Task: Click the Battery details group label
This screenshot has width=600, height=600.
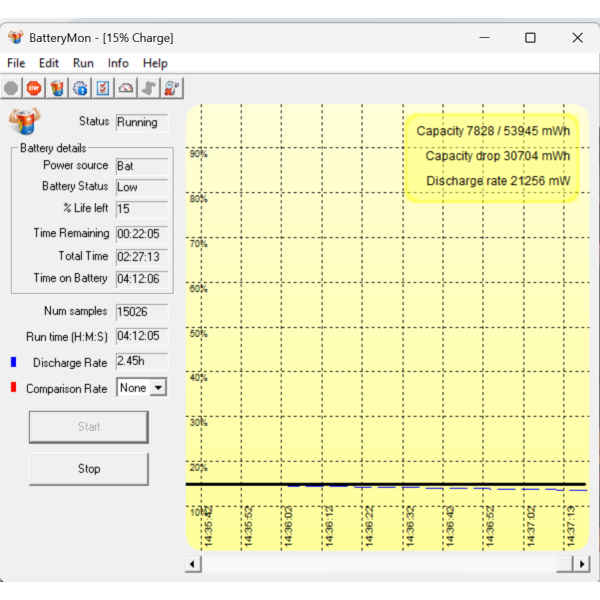Action: click(x=53, y=148)
